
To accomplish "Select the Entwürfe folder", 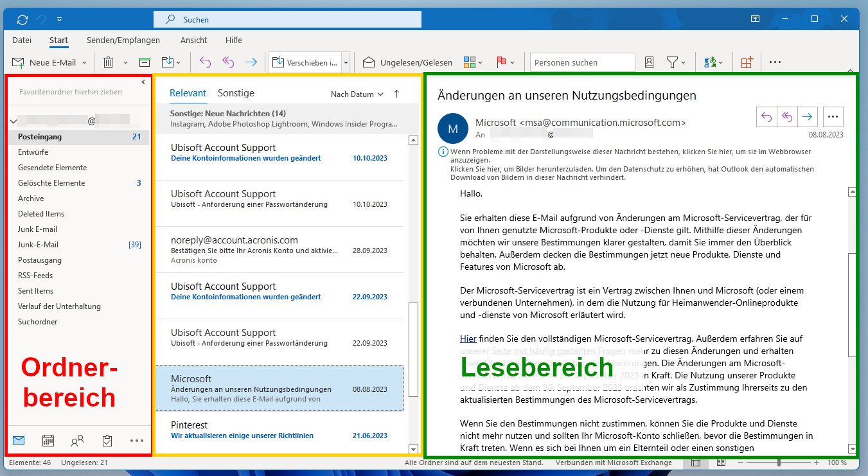I will tap(78, 152).
